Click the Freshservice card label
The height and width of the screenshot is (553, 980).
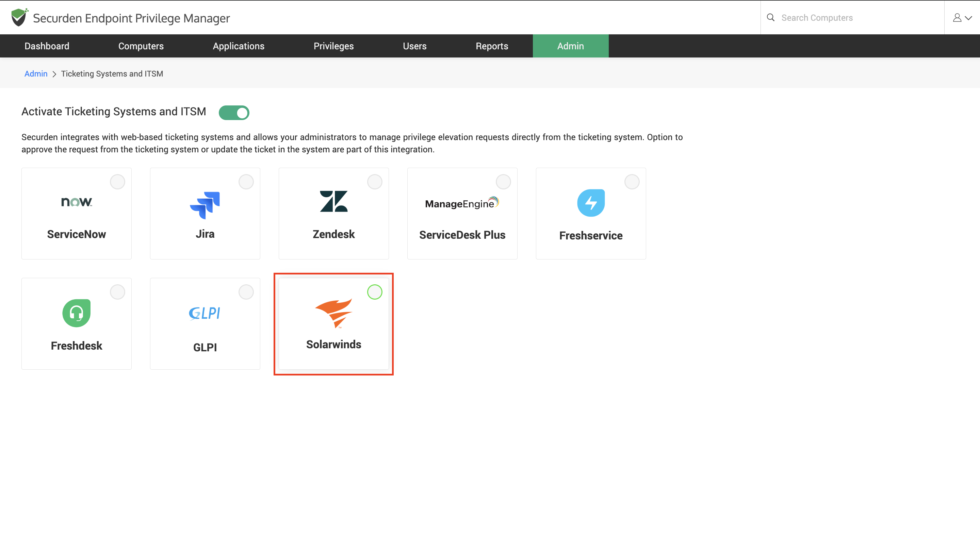pyautogui.click(x=591, y=236)
